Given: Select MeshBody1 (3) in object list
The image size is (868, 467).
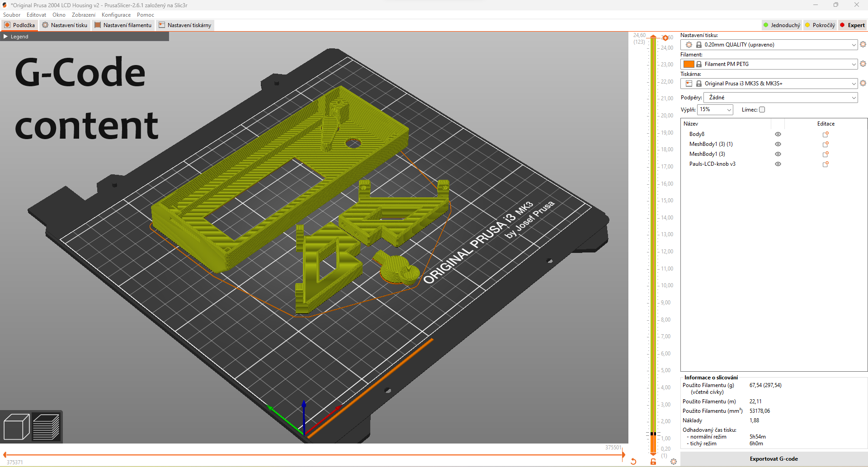Looking at the screenshot, I should (707, 154).
